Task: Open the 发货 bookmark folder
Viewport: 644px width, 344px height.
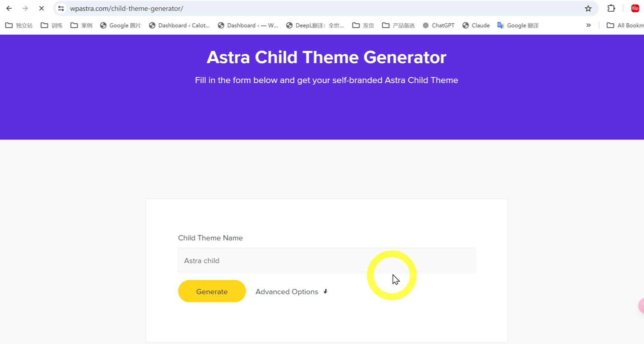Action: click(x=363, y=25)
